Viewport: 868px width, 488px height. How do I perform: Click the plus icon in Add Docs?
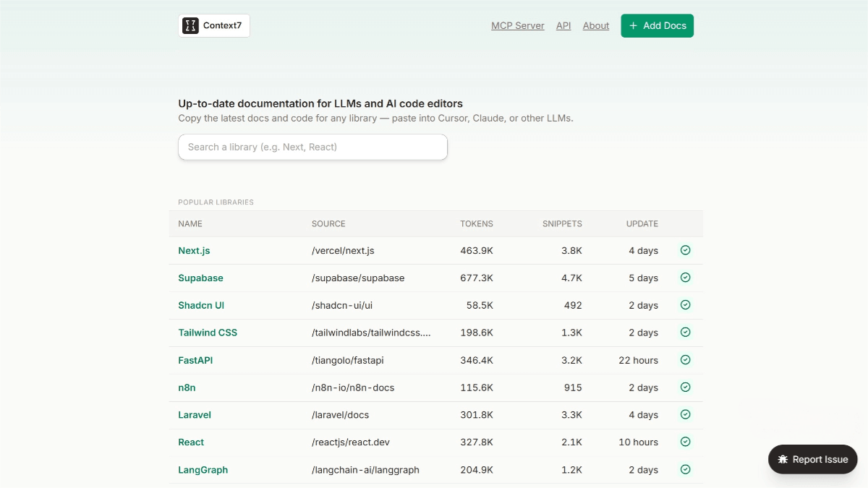(633, 26)
